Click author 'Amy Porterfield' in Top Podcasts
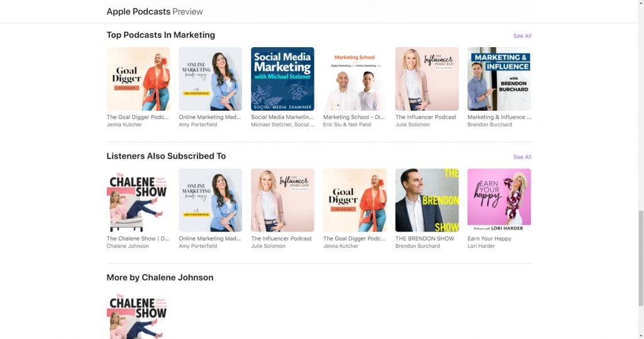This screenshot has width=644, height=339. point(198,125)
